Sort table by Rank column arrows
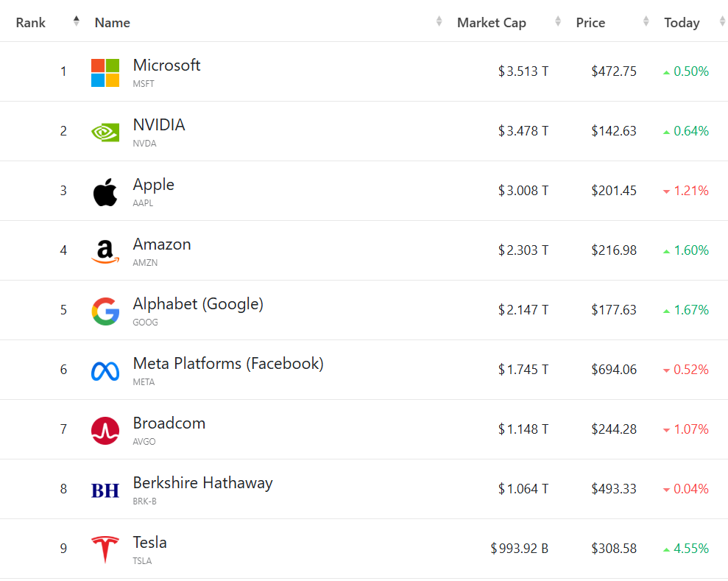728x581 pixels. click(77, 21)
